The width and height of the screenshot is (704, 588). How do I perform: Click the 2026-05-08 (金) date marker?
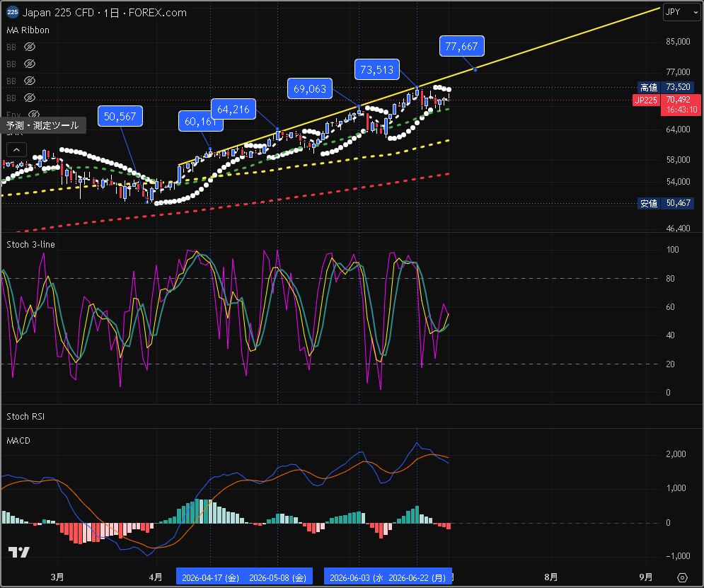(278, 577)
